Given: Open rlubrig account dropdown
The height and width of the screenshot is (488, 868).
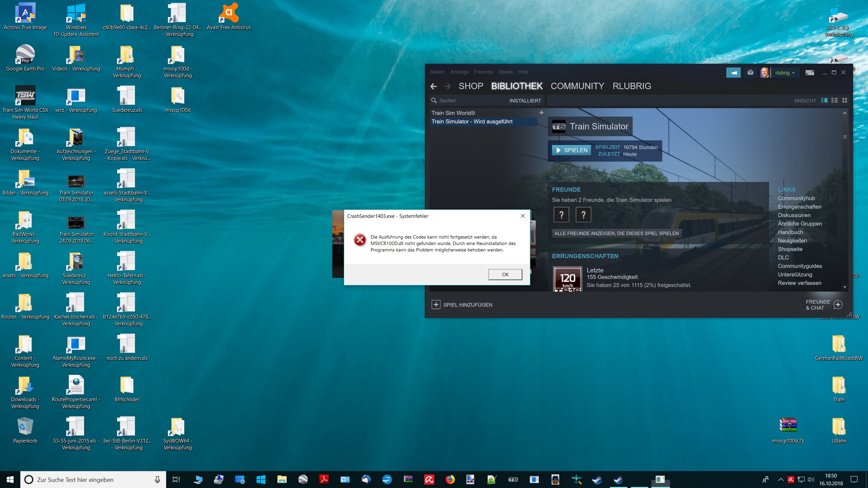Looking at the screenshot, I should tap(785, 73).
